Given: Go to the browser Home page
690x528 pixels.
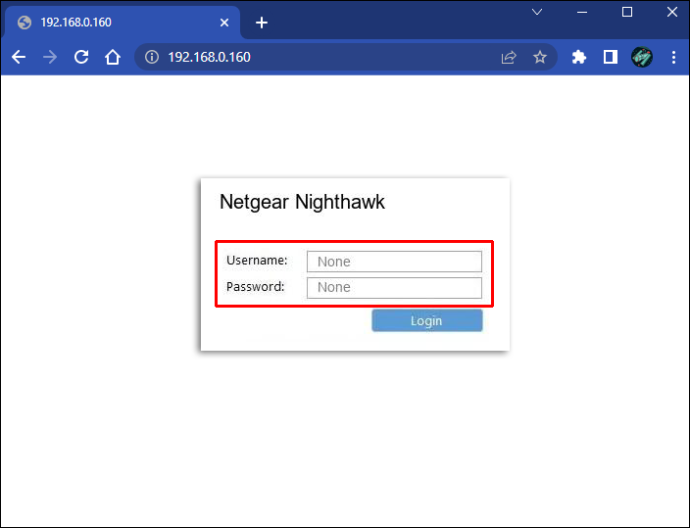Looking at the screenshot, I should [113, 57].
